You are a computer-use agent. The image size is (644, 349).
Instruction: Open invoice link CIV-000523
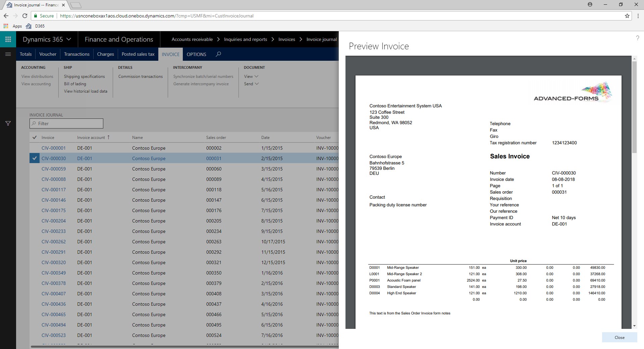(x=54, y=335)
